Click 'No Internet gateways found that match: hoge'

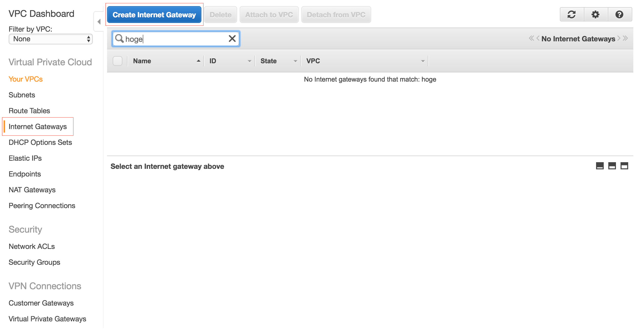[370, 79]
